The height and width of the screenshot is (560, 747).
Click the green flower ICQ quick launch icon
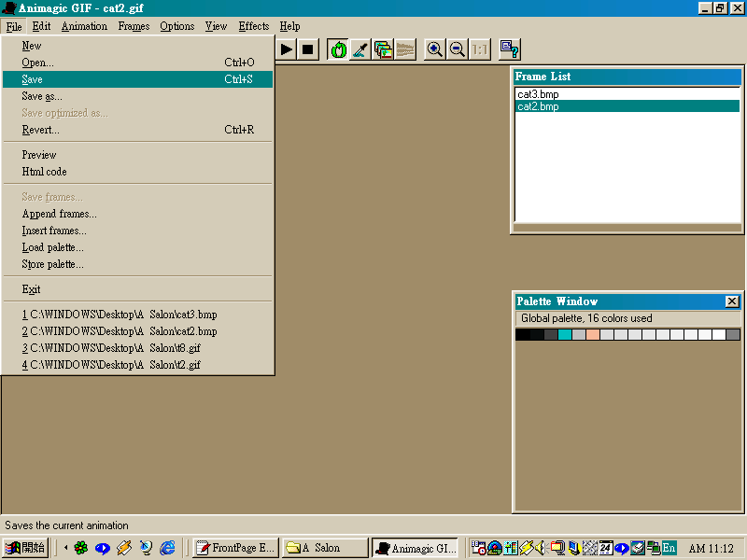point(81,548)
